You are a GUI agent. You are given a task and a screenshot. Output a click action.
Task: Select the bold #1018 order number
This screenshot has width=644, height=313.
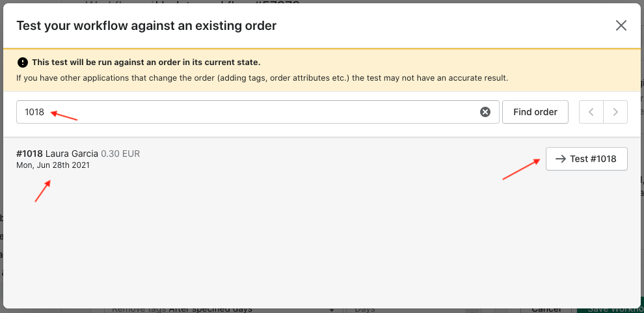(x=29, y=154)
